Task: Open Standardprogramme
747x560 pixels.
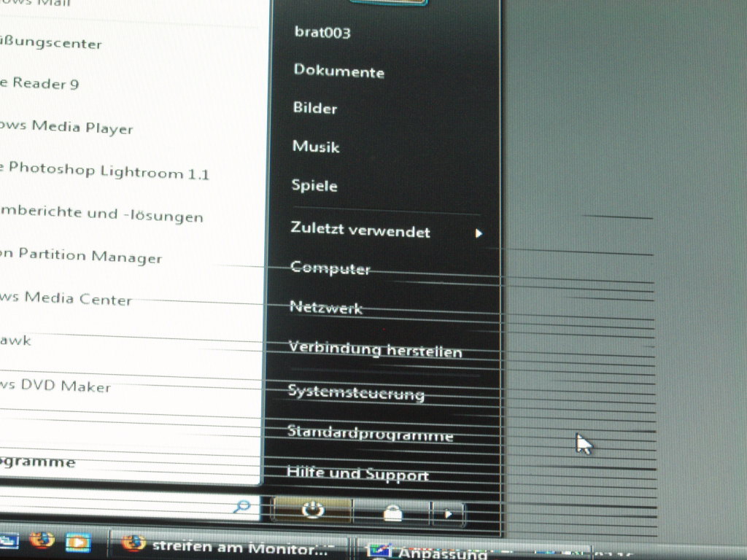Action: coord(370,433)
